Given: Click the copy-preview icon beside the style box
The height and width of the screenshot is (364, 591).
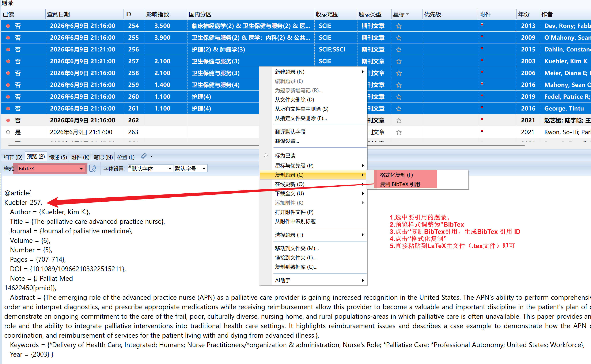Looking at the screenshot, I should click(92, 168).
